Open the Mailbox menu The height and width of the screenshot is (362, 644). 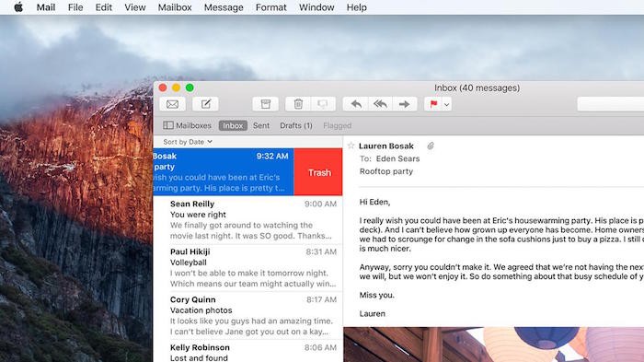click(x=175, y=7)
